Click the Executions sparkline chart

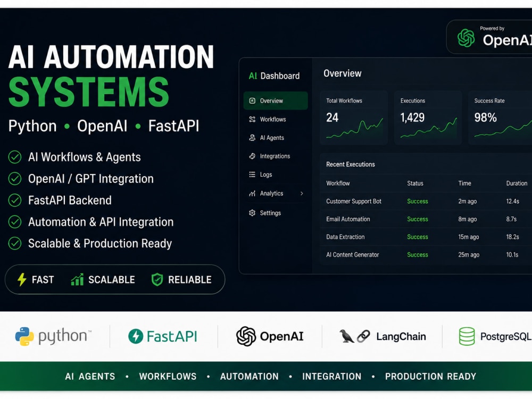pos(429,128)
